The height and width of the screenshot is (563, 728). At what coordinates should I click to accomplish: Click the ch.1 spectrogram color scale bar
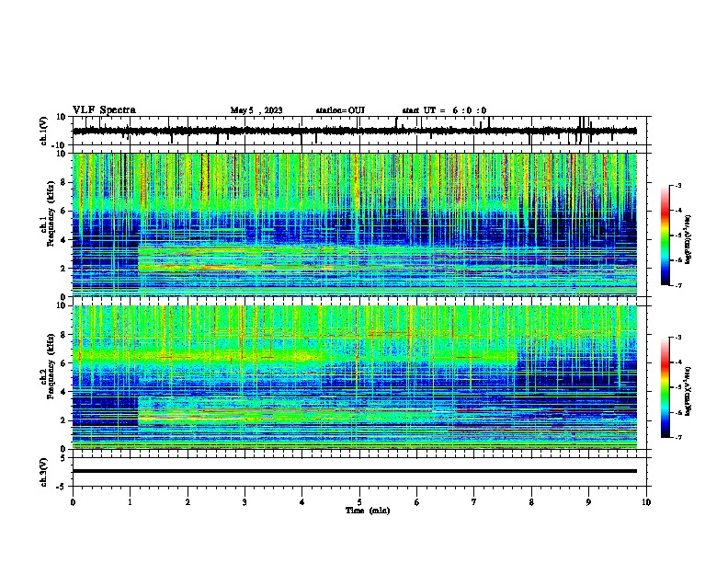665,236
